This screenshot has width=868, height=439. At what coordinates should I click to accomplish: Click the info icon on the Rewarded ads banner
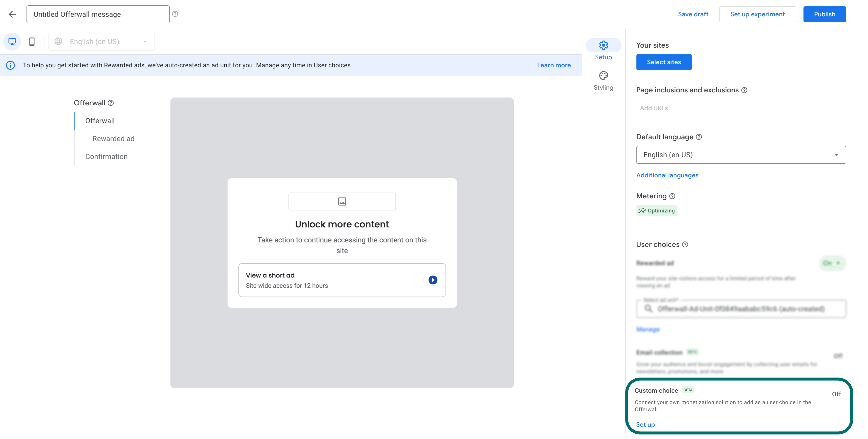[x=10, y=65]
